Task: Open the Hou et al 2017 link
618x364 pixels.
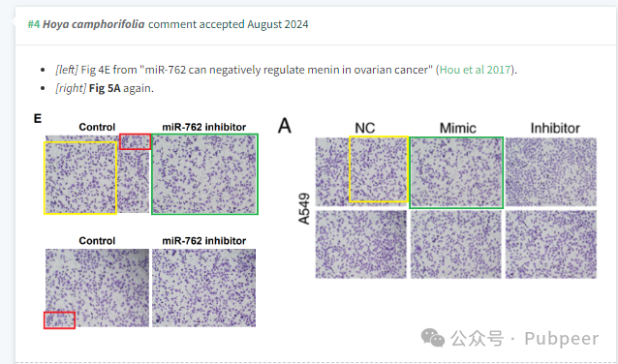Action: click(x=475, y=70)
